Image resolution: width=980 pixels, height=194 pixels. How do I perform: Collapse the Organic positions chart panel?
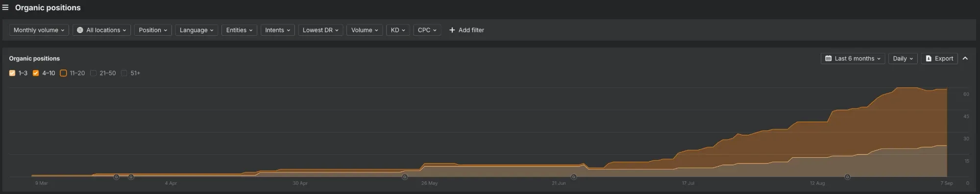(965, 58)
